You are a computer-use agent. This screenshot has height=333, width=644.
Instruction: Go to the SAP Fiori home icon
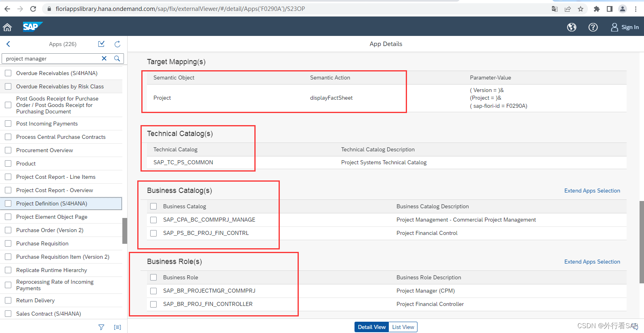(x=7, y=27)
